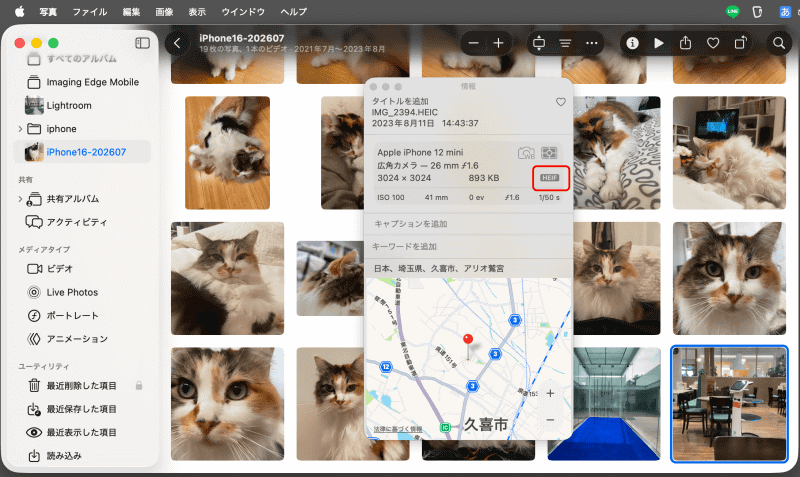
Task: Open the Apple menu
Action: click(x=19, y=11)
